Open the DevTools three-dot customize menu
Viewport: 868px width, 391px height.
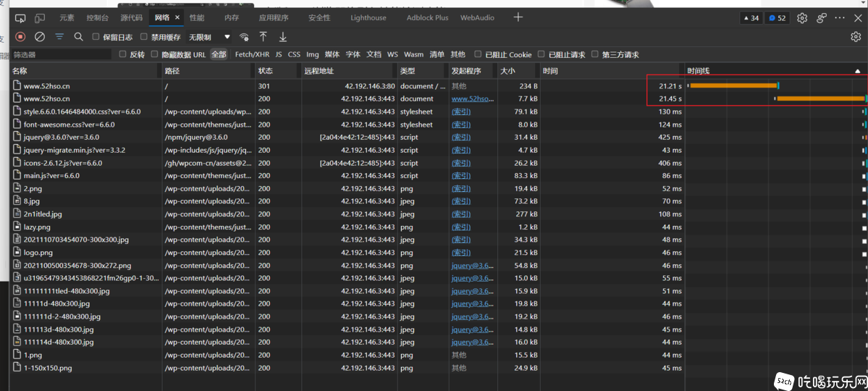point(840,18)
